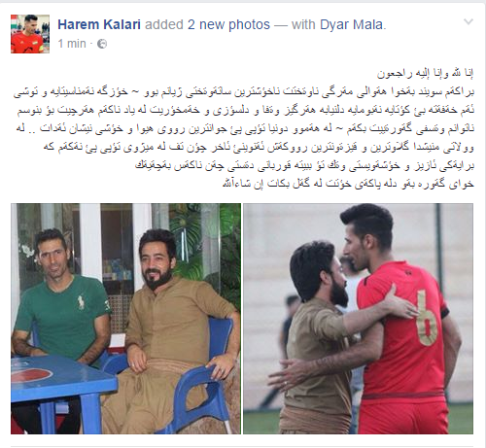Open Harem Kalari's profile picture
Screen dimensions: 486x448
pyautogui.click(x=30, y=34)
